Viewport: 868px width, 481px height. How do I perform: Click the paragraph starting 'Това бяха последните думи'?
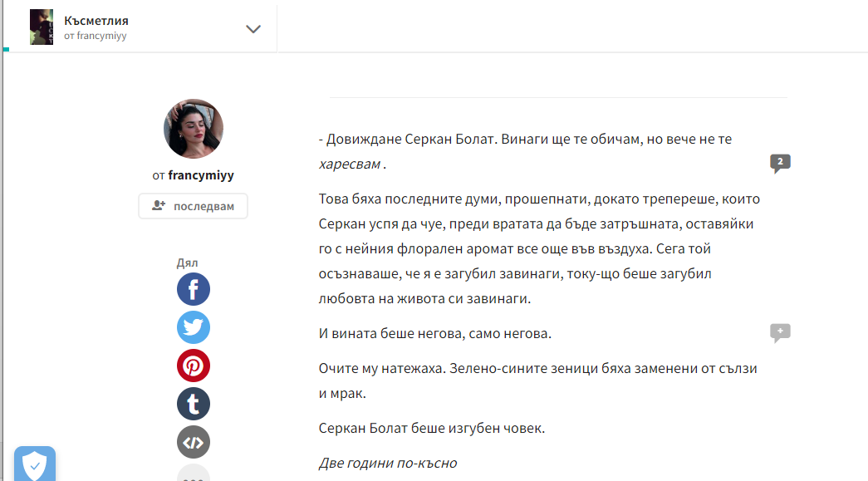click(538, 248)
